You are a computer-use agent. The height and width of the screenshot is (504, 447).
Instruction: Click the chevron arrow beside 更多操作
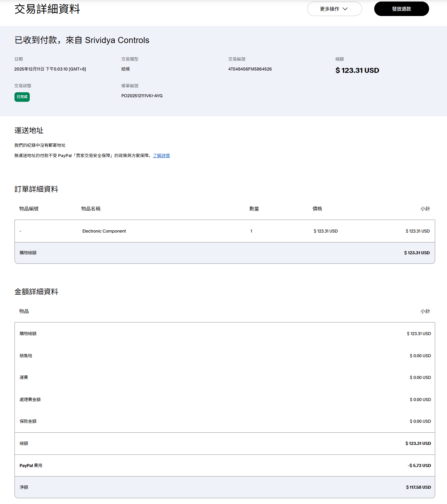tap(345, 9)
